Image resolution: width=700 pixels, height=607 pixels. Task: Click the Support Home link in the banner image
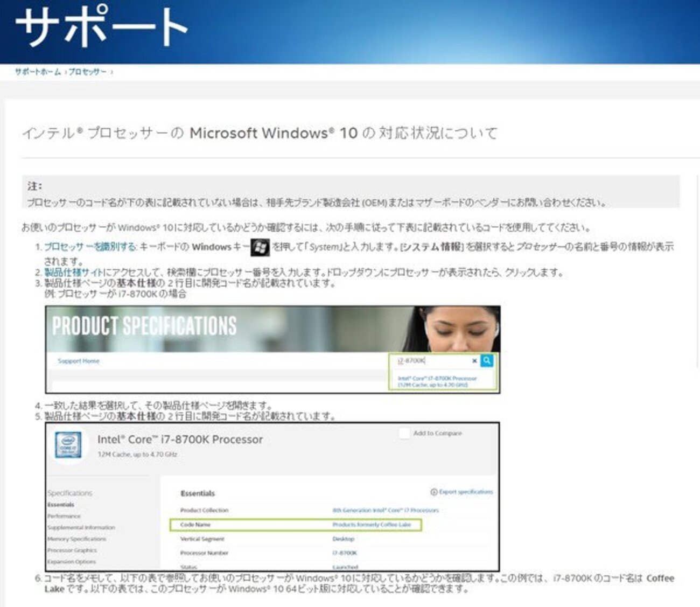pyautogui.click(x=79, y=361)
